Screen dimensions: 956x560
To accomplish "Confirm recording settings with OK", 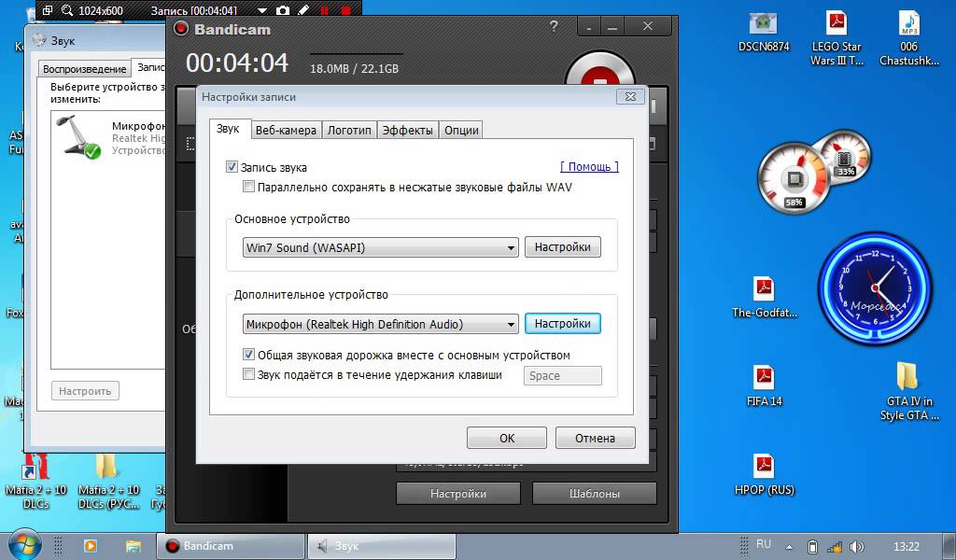I will (507, 438).
